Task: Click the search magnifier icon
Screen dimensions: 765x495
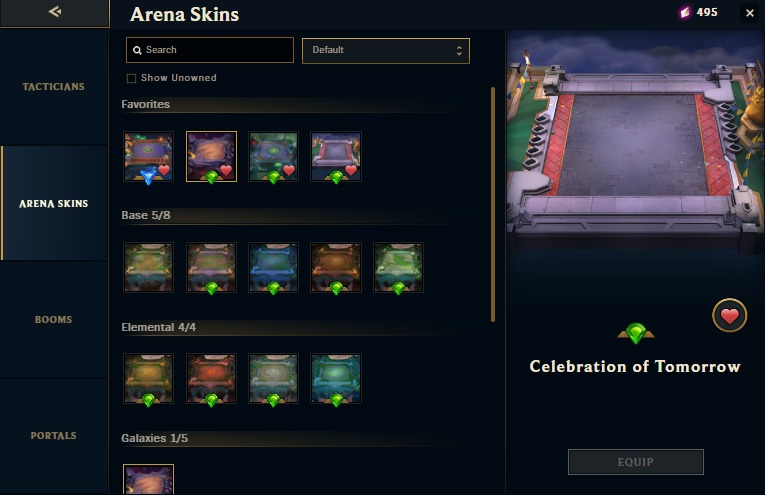Action: (137, 50)
